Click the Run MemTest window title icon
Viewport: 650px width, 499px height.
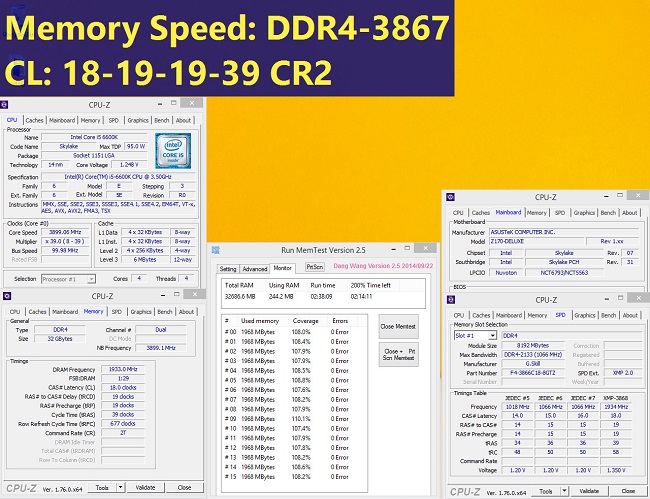(216, 250)
